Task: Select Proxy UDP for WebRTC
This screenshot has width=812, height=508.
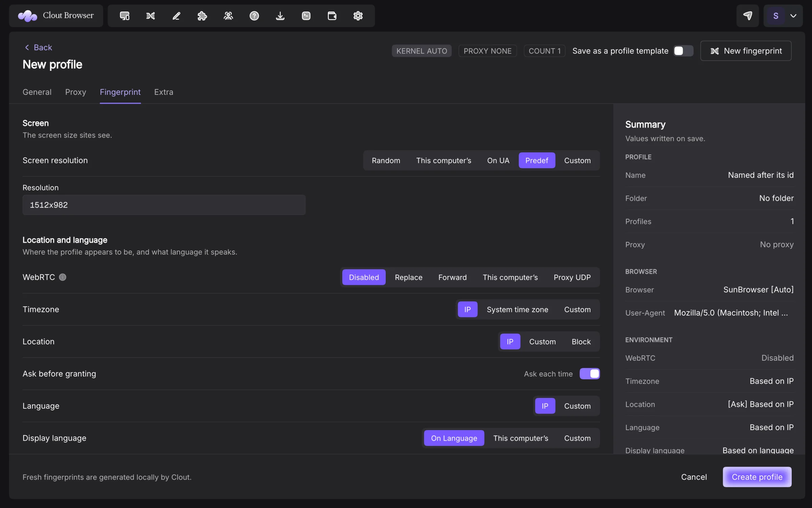Action: pos(572,277)
